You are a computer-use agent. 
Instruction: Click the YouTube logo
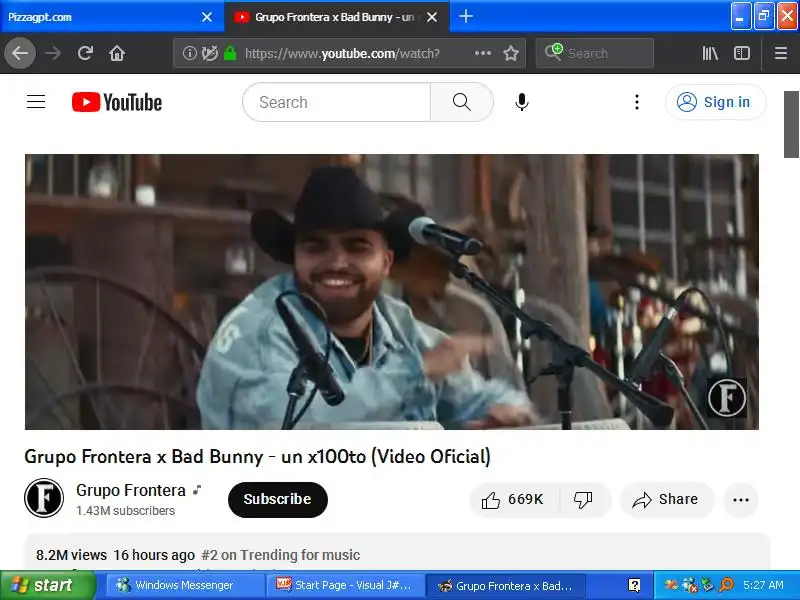coord(117,102)
